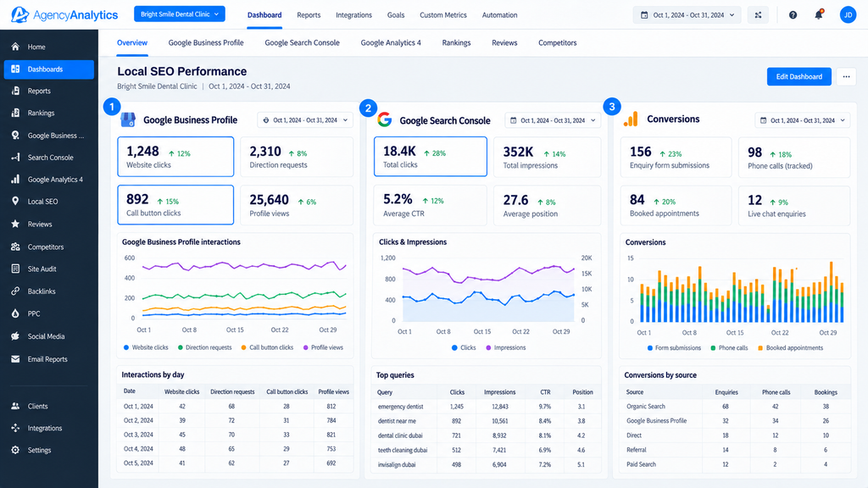The height and width of the screenshot is (488, 868).
Task: Switch to the Google Search Console tab
Action: [x=302, y=42]
